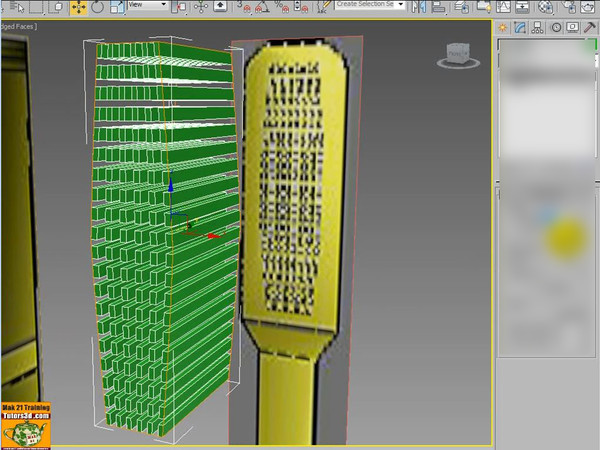
Task: Open the Layer Manager
Action: [462, 7]
